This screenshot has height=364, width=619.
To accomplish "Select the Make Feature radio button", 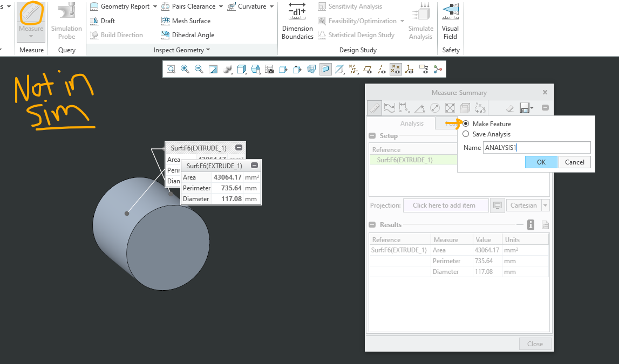I will (466, 123).
